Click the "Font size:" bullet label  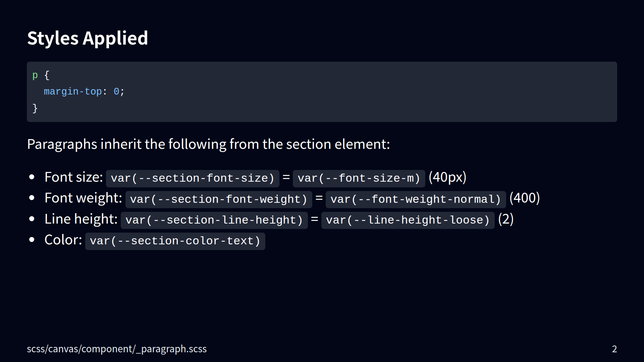coord(73,177)
